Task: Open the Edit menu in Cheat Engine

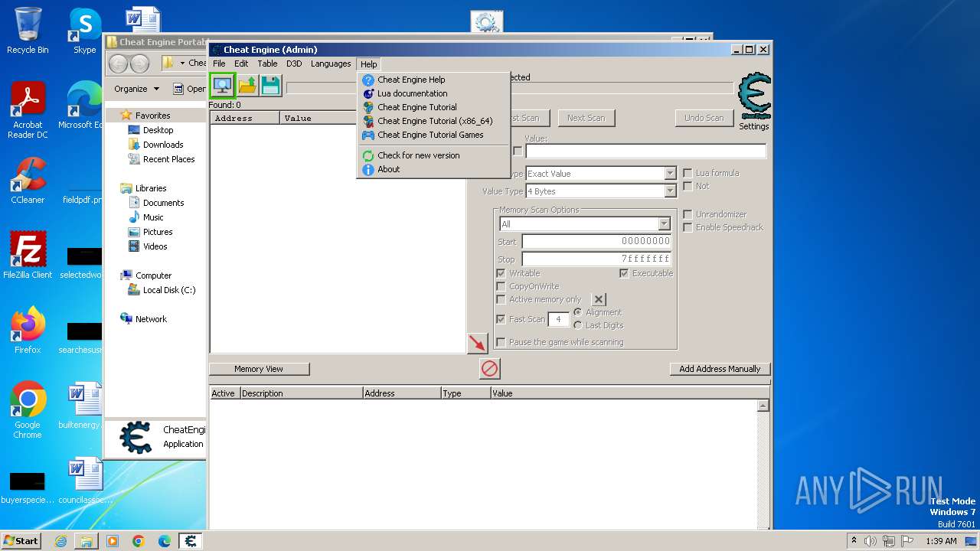Action: (241, 64)
